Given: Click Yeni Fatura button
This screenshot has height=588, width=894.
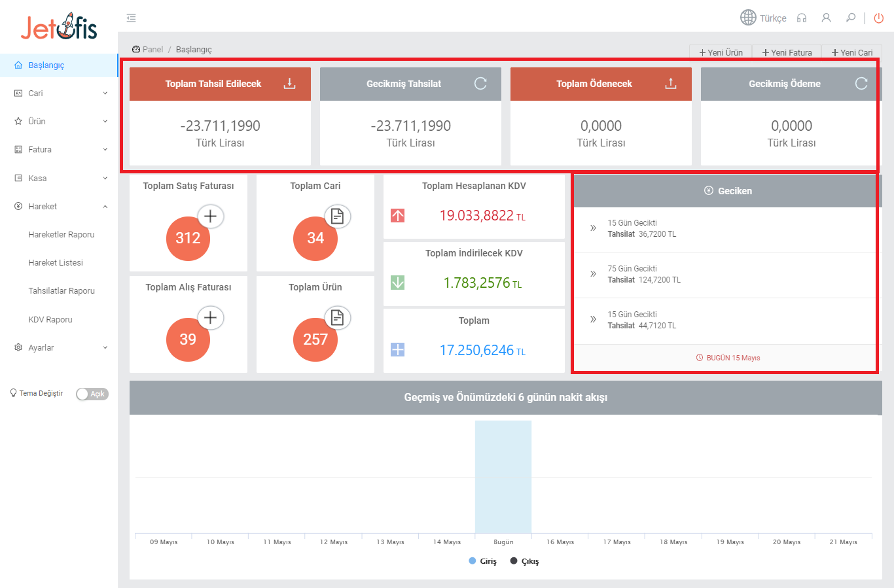Looking at the screenshot, I should pos(787,52).
